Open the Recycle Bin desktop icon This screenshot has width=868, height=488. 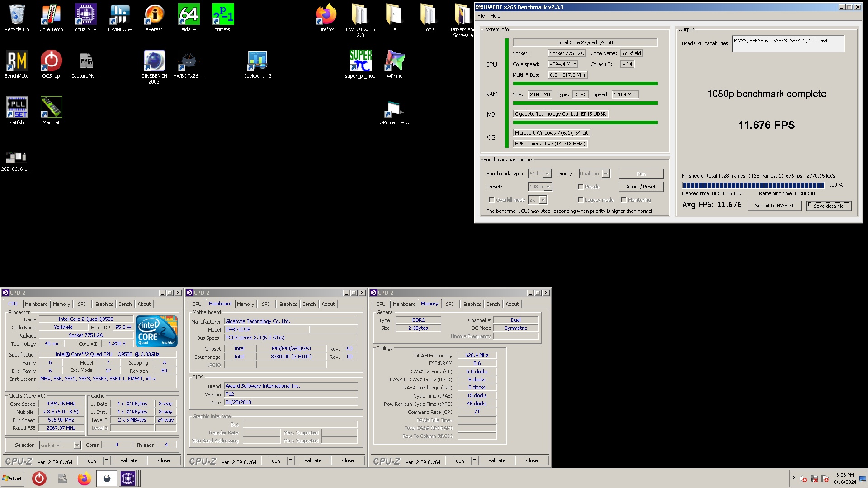coord(17,18)
